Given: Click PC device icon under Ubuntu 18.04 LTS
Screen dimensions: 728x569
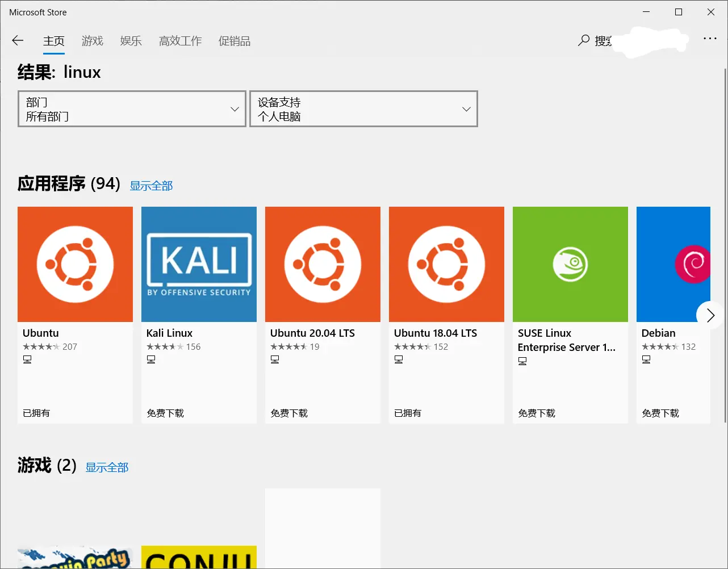Looking at the screenshot, I should click(x=399, y=359).
